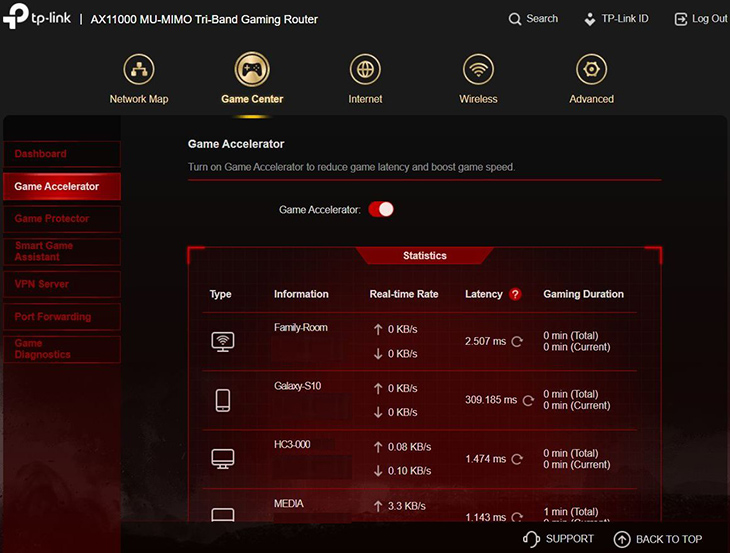The width and height of the screenshot is (730, 553).
Task: Click the Family-Room wireless display icon
Action: click(x=223, y=342)
